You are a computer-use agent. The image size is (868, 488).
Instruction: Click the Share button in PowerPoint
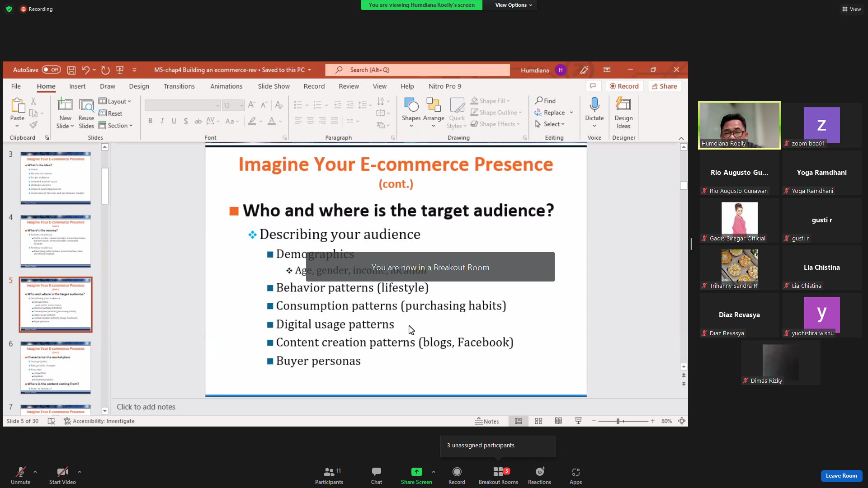[665, 86]
